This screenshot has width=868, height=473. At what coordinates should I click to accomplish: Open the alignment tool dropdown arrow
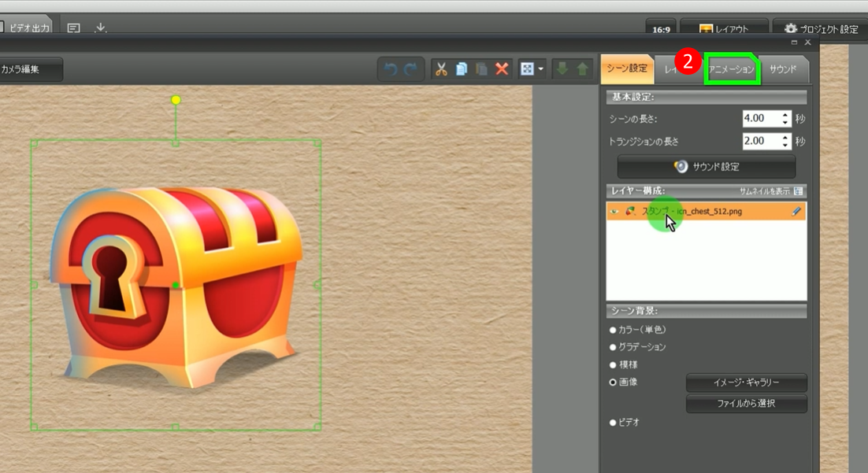(541, 69)
